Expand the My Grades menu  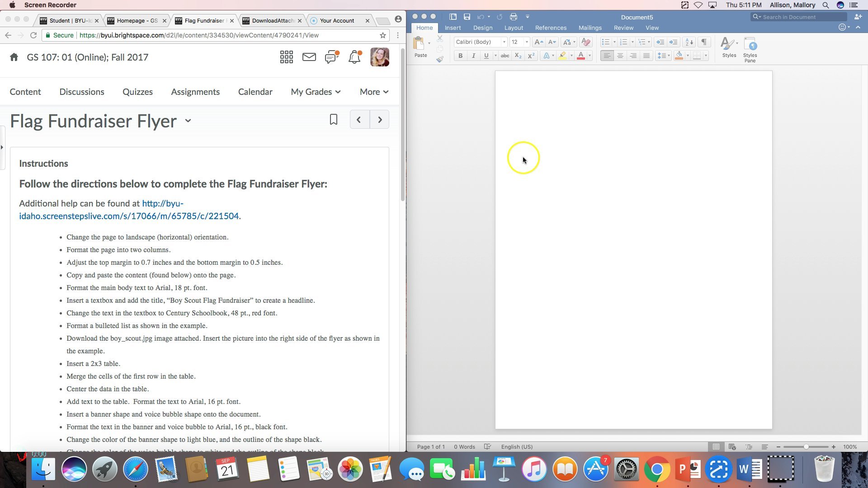(316, 92)
